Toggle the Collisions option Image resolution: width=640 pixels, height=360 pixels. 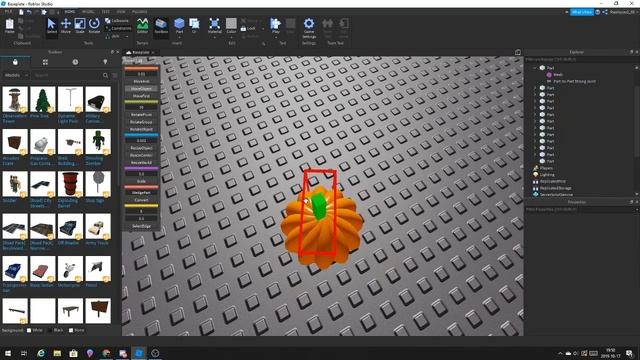pos(117,20)
